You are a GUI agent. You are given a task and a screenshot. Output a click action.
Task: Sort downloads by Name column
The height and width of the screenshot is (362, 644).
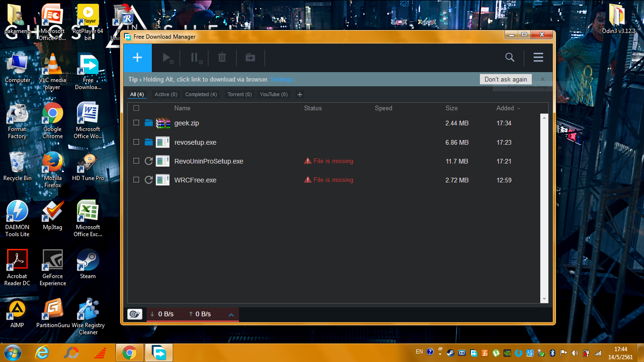coord(182,108)
